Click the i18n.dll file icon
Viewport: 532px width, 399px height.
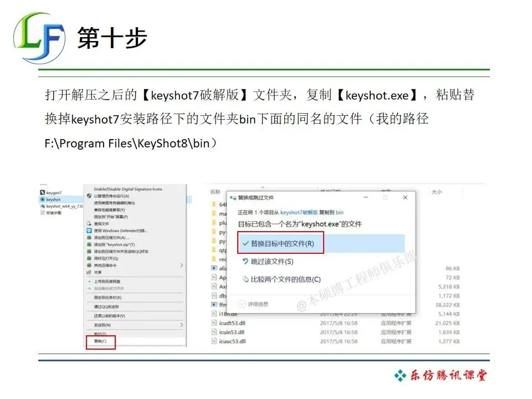[x=214, y=314]
